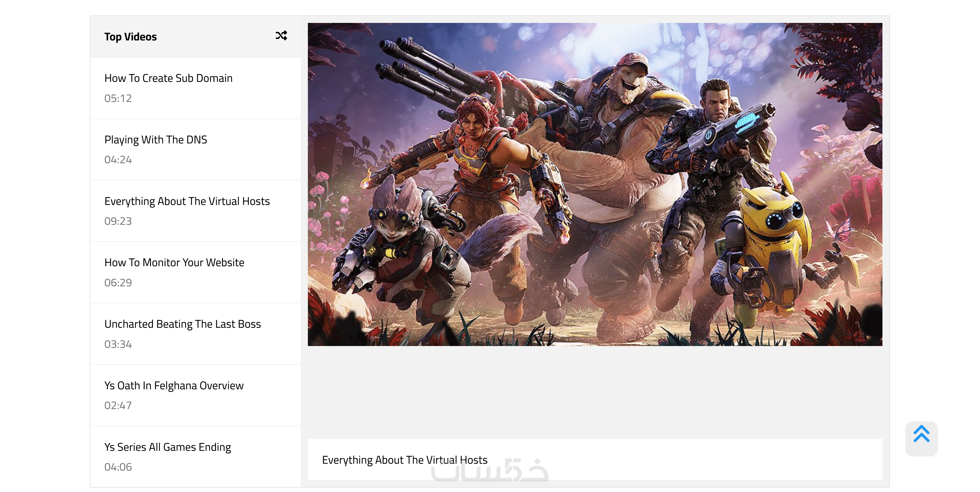This screenshot has width=980, height=492.
Task: Click the 06:29 duration label
Action: coord(118,282)
